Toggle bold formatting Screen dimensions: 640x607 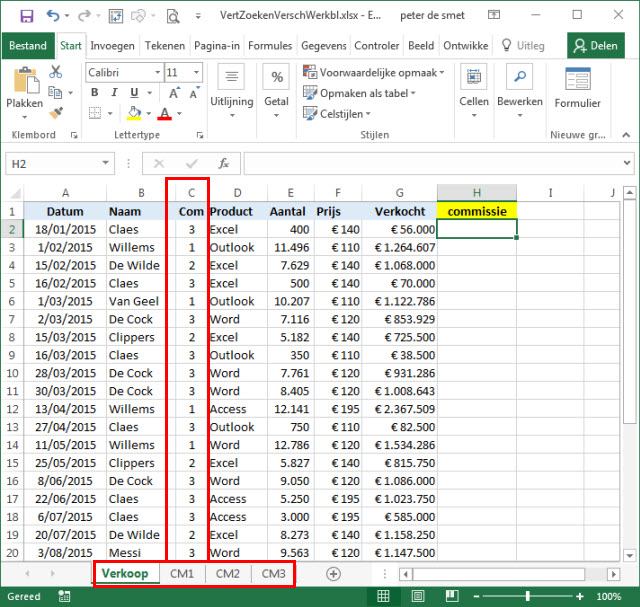click(95, 93)
